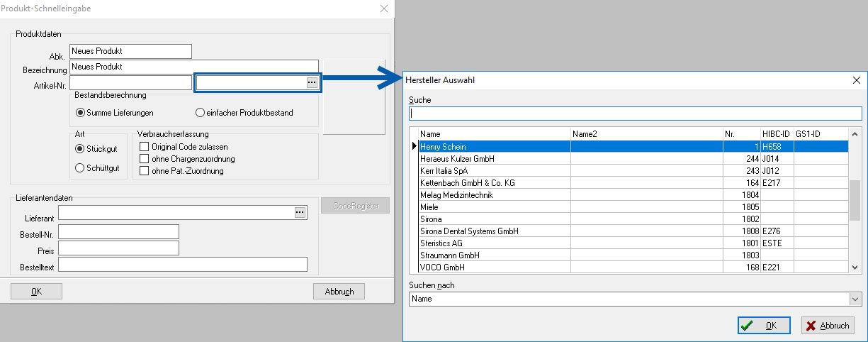The image size is (868, 342).
Task: Click the Bestelltext input field
Action: (x=183, y=265)
